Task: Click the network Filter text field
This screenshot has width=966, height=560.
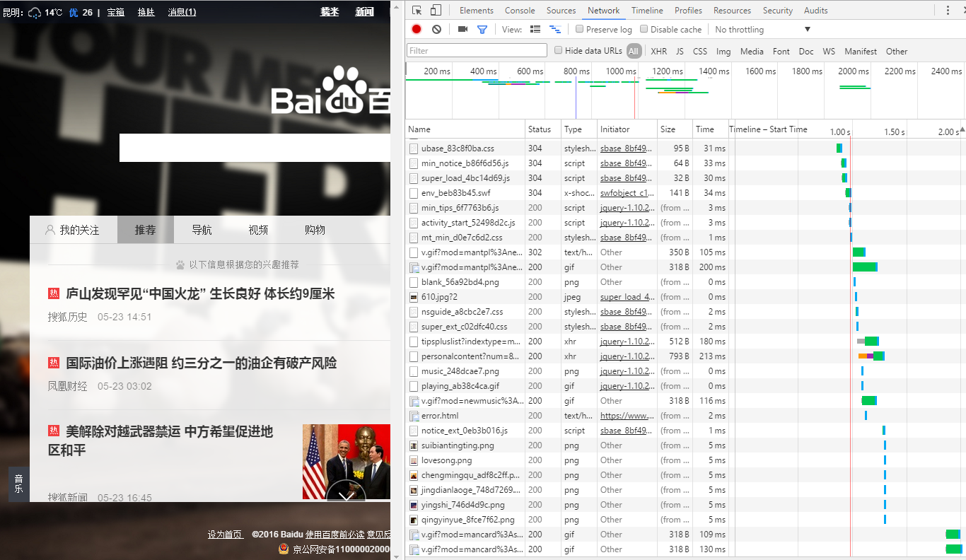Action: point(477,50)
